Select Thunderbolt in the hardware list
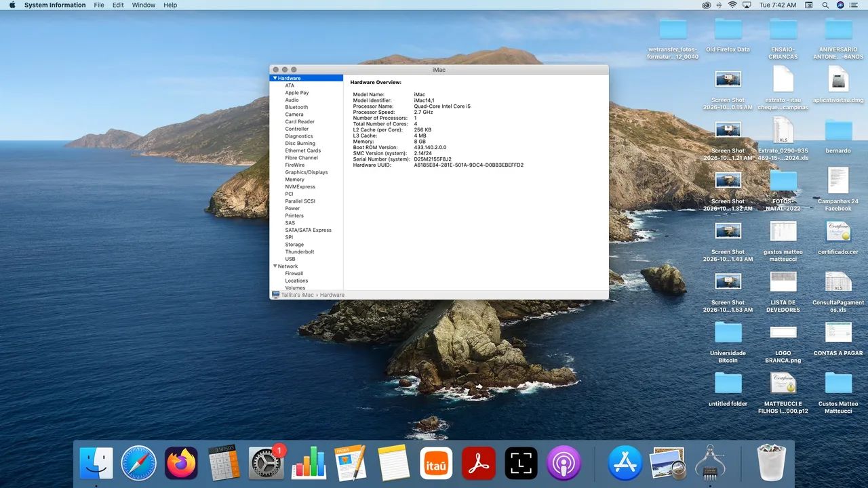The width and height of the screenshot is (868, 488). (300, 251)
